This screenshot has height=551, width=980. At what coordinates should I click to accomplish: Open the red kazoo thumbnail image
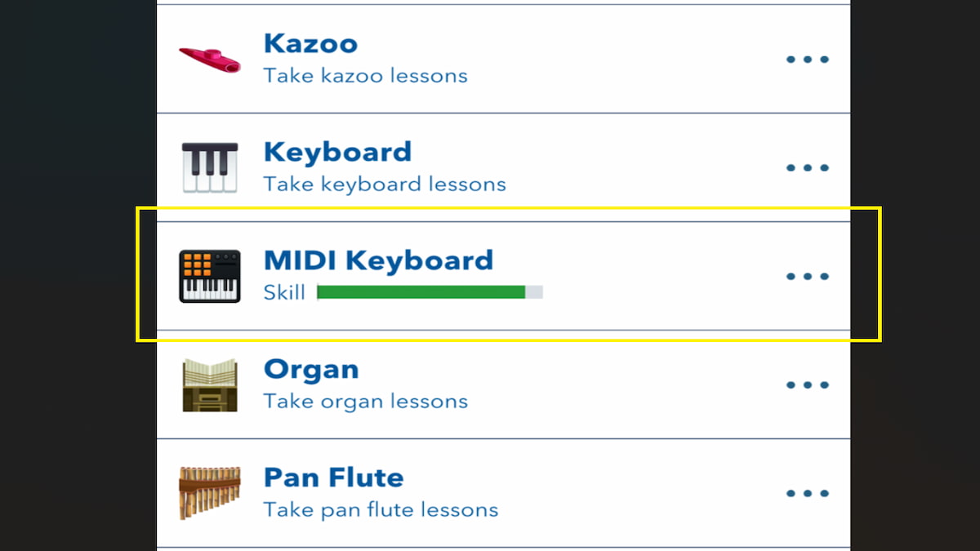(x=209, y=58)
